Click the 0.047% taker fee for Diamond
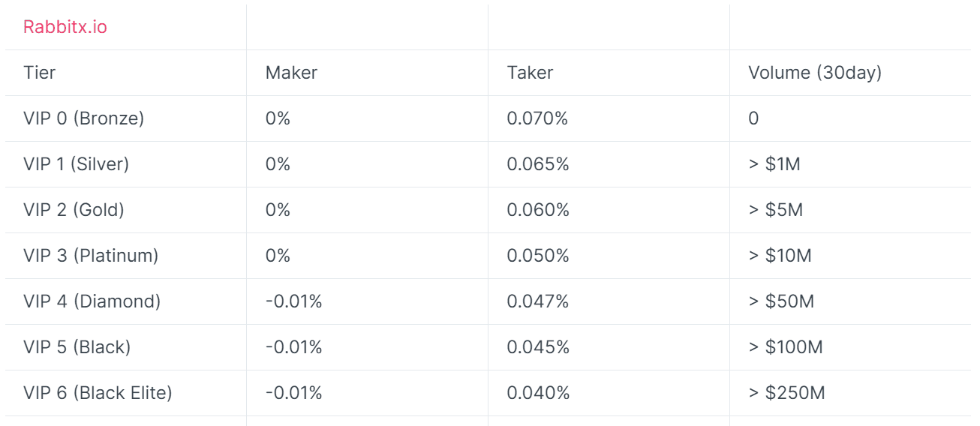This screenshot has width=980, height=426. [x=538, y=301]
